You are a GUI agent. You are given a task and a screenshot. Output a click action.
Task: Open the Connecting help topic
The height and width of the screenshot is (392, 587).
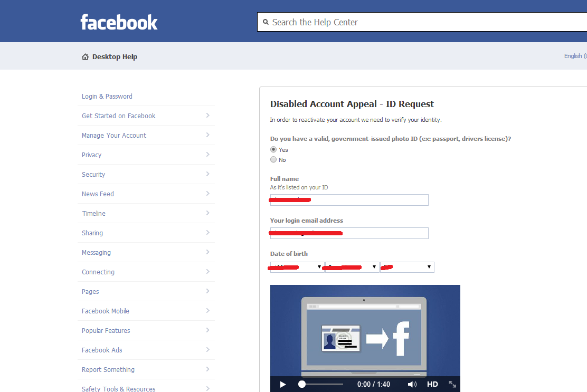(x=98, y=272)
